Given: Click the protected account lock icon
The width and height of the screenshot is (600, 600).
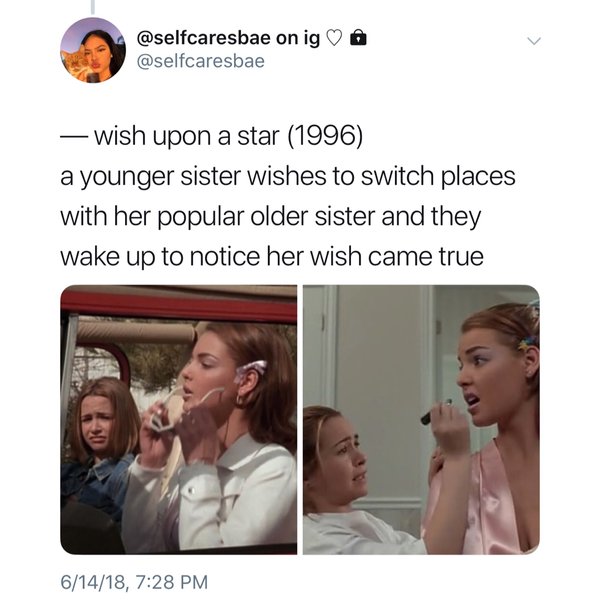Looking at the screenshot, I should [x=358, y=38].
